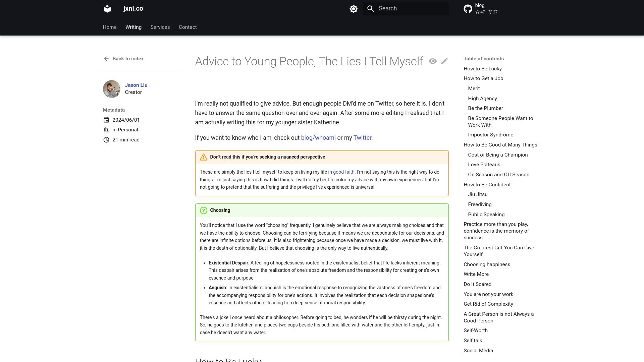Jump to Be Someone People Want to Work With
Image resolution: width=644 pixels, height=362 pixels.
[500, 122]
